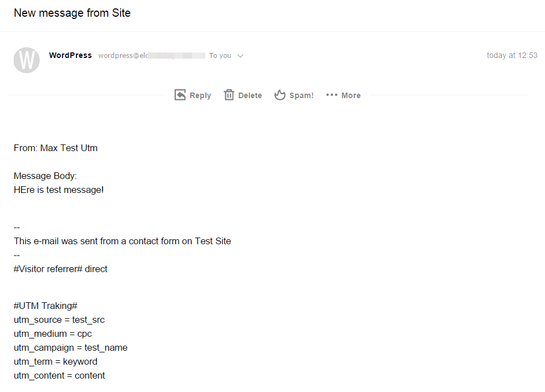Mark the email with the 'Spam!' label
Image resolution: width=545 pixels, height=392 pixels.
click(301, 95)
